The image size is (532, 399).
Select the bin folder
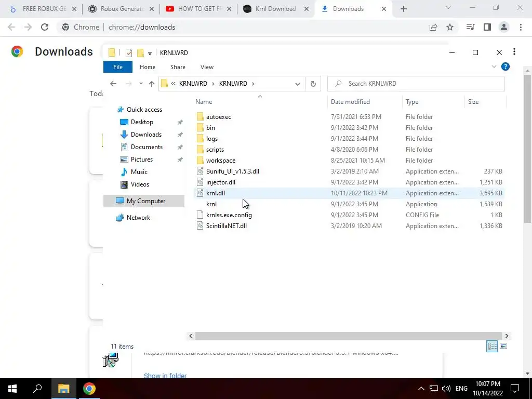click(x=210, y=128)
